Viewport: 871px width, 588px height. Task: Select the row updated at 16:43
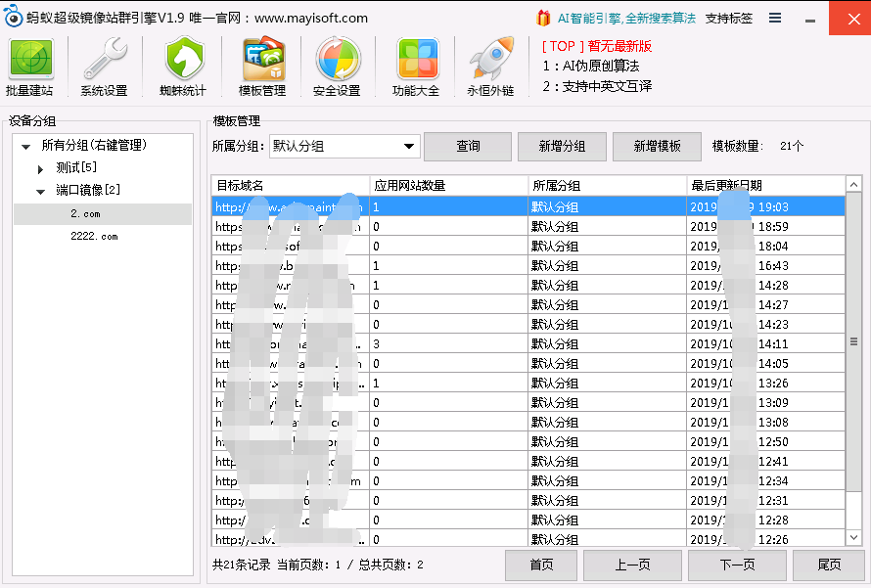click(x=528, y=266)
